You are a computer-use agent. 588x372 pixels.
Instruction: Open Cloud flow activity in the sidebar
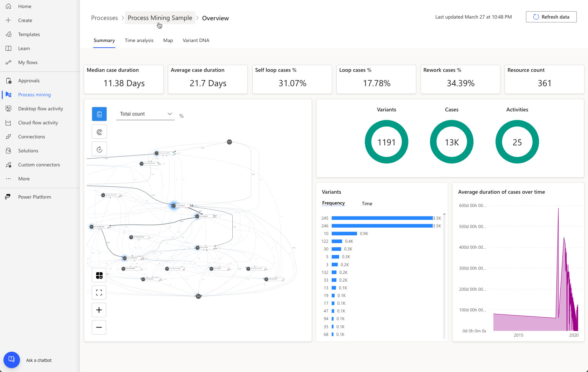pyautogui.click(x=8, y=123)
